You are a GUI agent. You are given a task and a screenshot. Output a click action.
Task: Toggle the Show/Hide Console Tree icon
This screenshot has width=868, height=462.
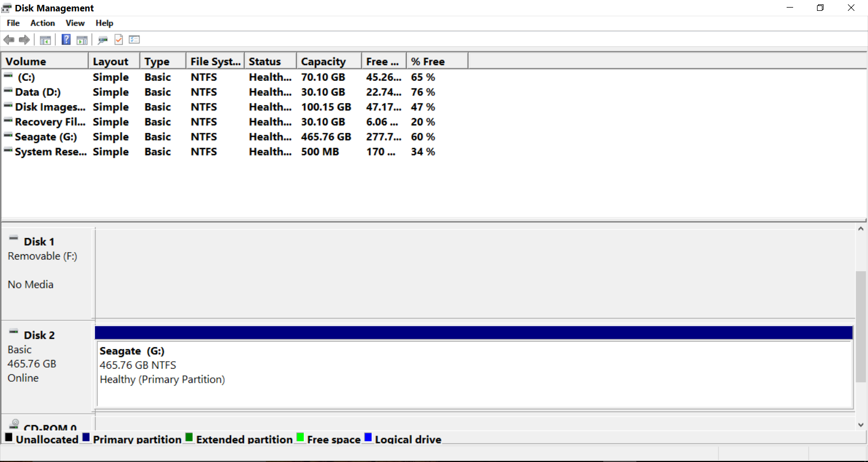click(46, 40)
